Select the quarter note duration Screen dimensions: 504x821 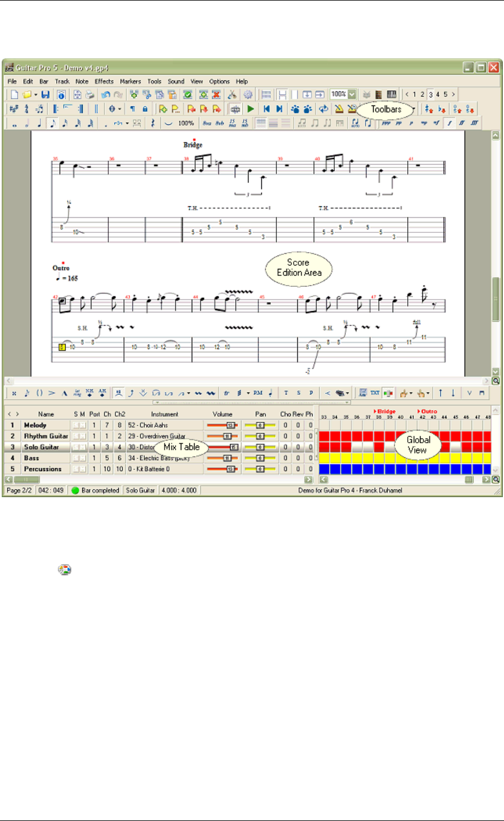(x=39, y=123)
